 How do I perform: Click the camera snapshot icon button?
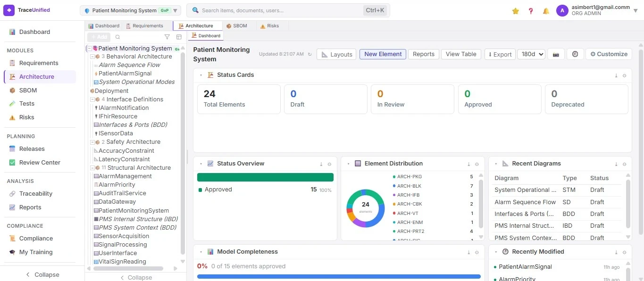click(x=556, y=54)
